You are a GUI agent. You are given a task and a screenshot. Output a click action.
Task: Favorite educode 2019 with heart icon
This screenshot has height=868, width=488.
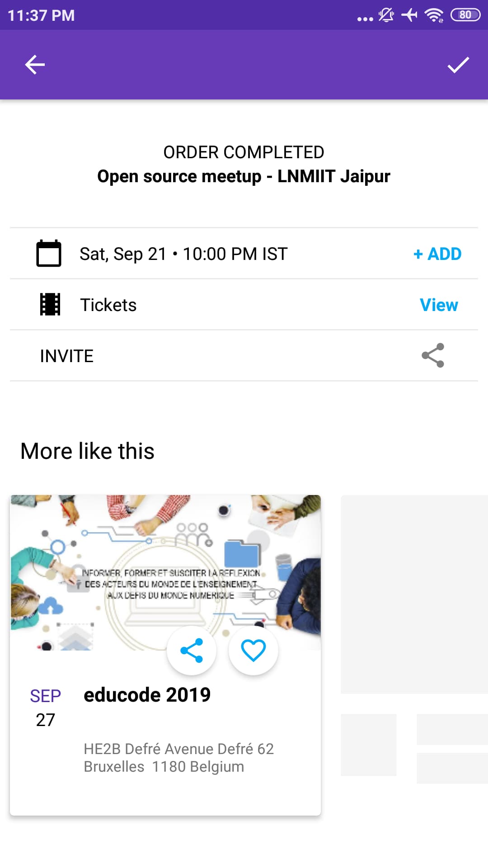click(x=253, y=651)
